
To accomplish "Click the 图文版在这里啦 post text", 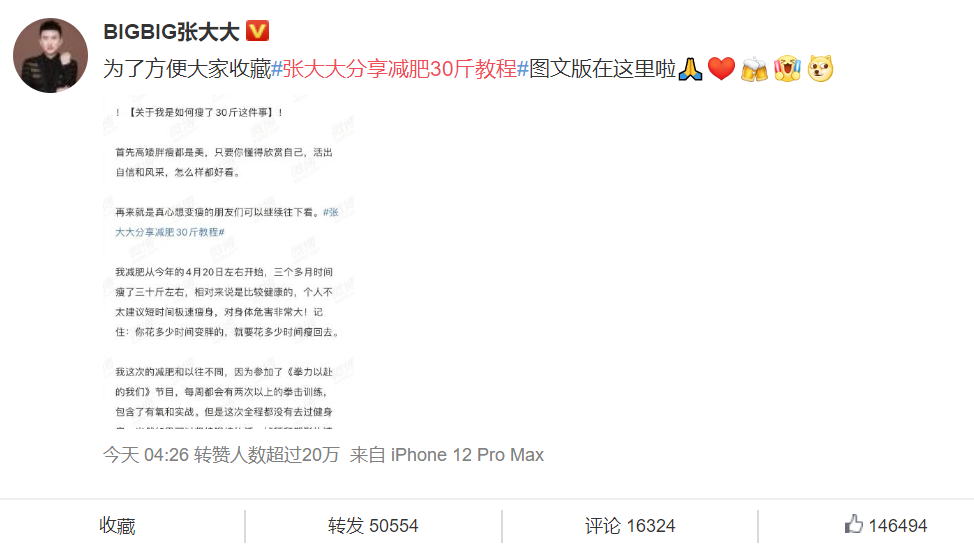I will pyautogui.click(x=603, y=69).
